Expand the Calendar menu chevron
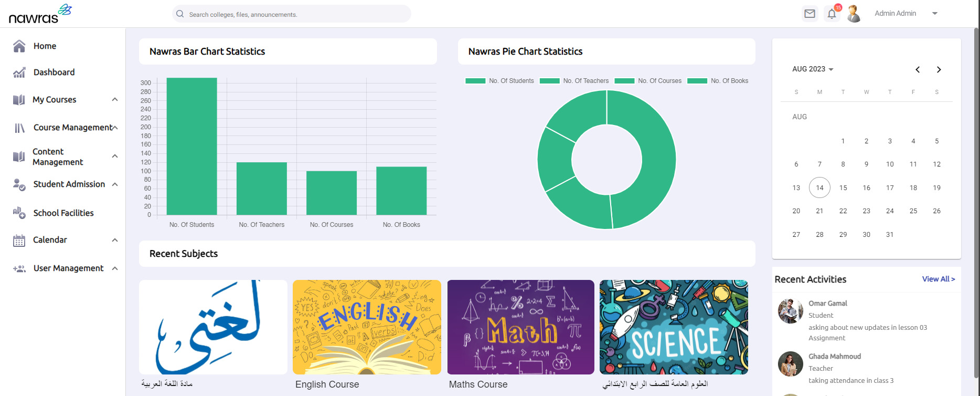Screen dimensions: 980x396 coord(115,240)
